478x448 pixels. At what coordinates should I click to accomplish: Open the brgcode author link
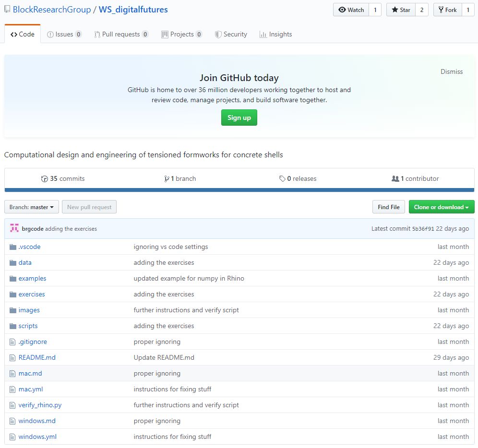tap(33, 229)
